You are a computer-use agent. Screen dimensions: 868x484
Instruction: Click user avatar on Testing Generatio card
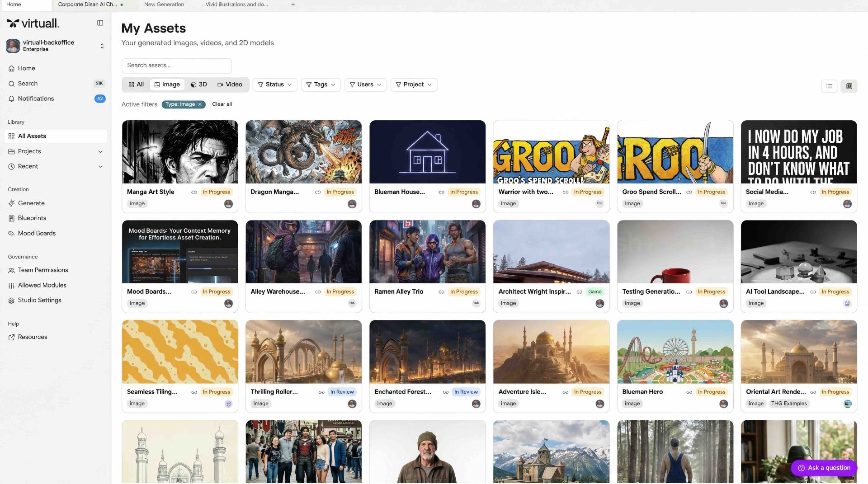[x=724, y=304]
